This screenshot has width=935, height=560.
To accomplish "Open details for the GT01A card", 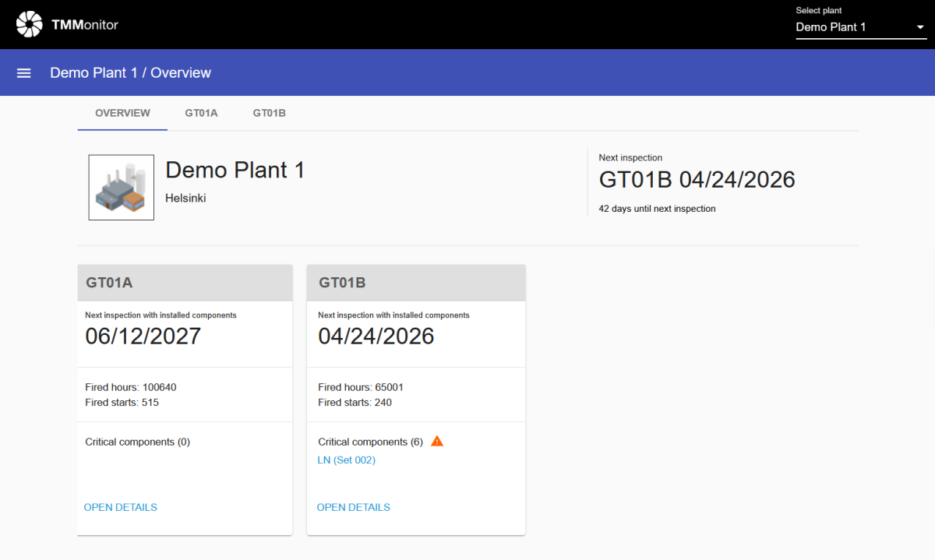I will coord(121,507).
